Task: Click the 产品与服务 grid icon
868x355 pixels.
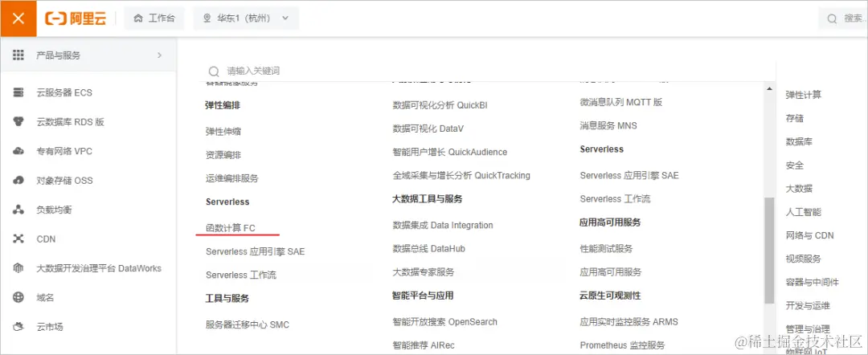Action: point(18,55)
